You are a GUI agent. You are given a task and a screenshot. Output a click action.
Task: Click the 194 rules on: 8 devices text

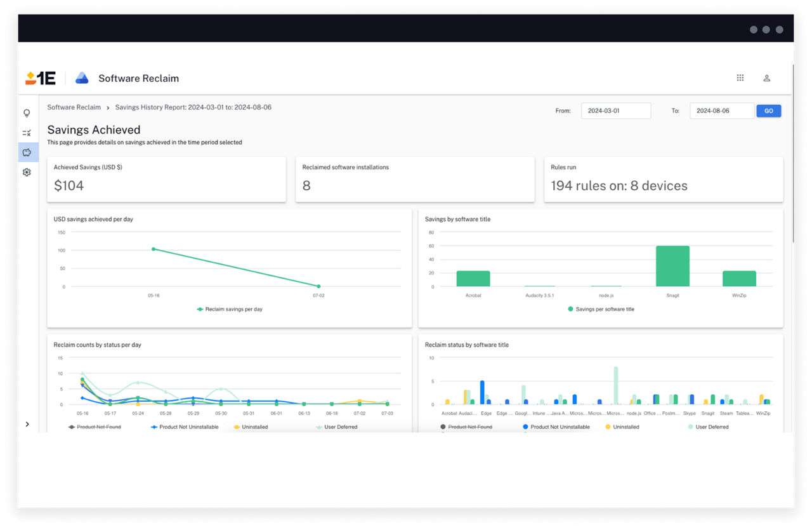(x=619, y=186)
